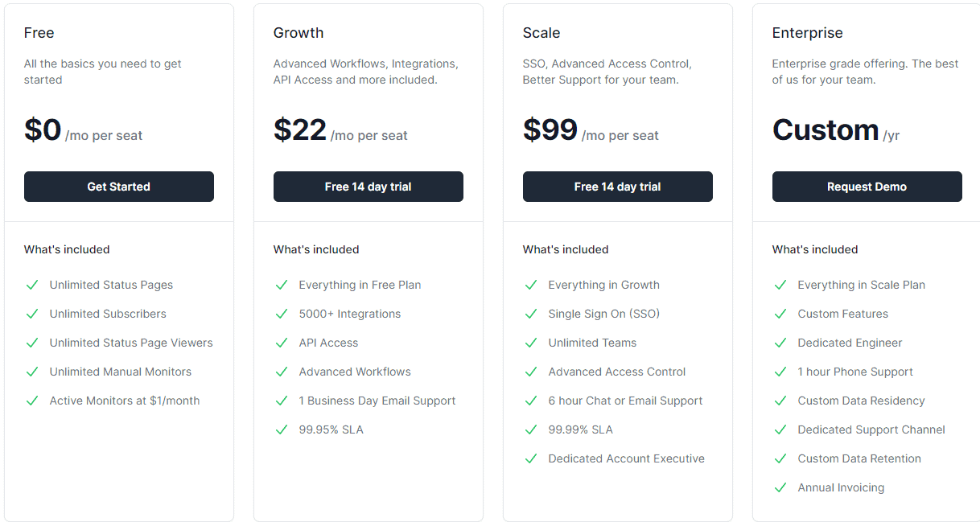980x522 pixels.
Task: Click the checkmark beside Advanced Access Control
Action: point(531,372)
